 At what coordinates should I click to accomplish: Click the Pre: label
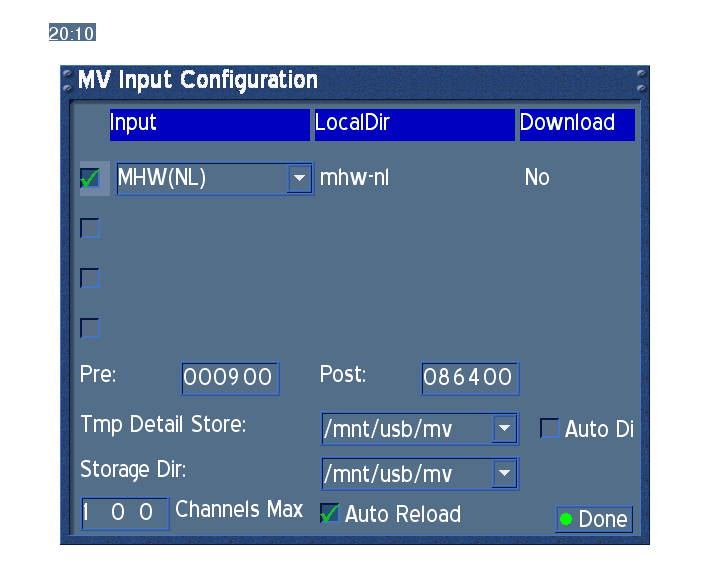pyautogui.click(x=98, y=374)
